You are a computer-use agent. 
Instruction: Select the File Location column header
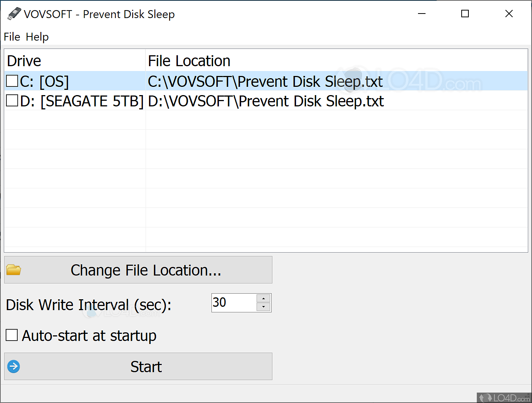tap(189, 60)
